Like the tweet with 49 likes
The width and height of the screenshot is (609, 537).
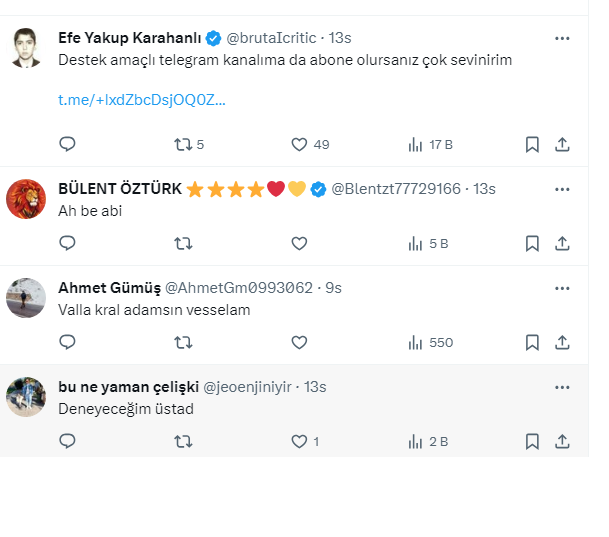tap(299, 144)
